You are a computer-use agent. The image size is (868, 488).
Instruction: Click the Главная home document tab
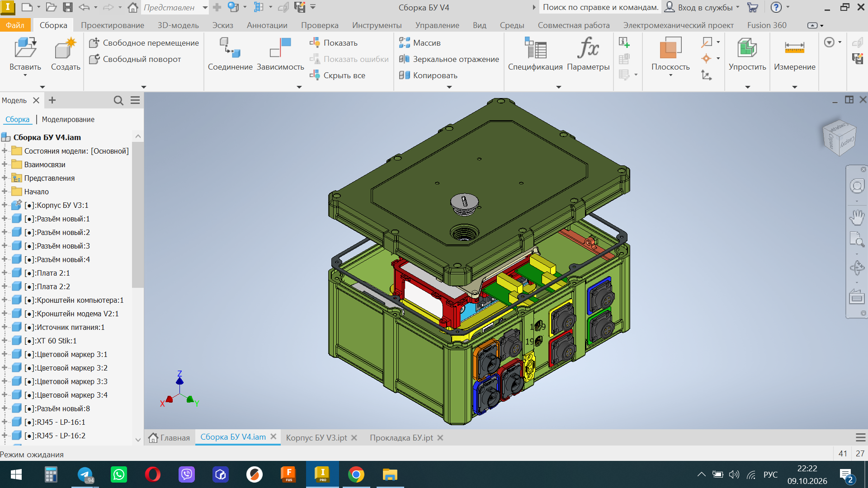pos(170,437)
